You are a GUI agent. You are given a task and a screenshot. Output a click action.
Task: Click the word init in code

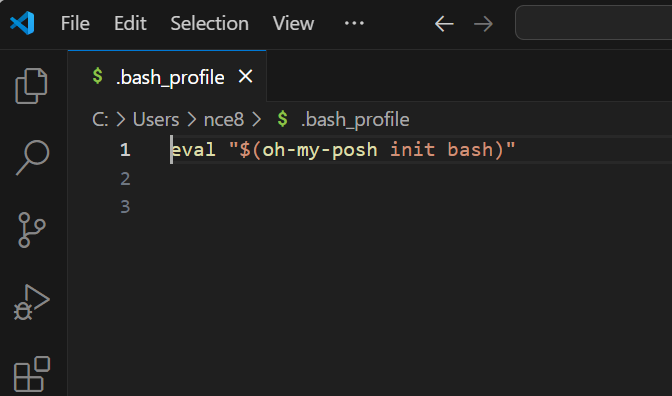click(x=412, y=150)
